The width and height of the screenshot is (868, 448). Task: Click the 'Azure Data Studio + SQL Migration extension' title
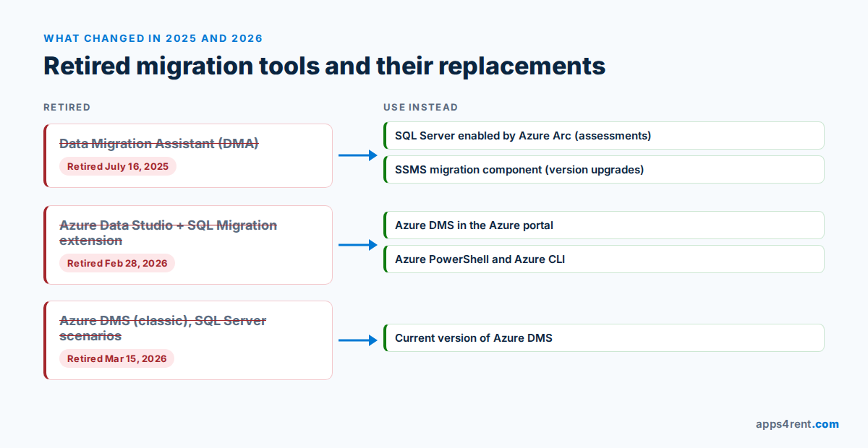tap(169, 233)
